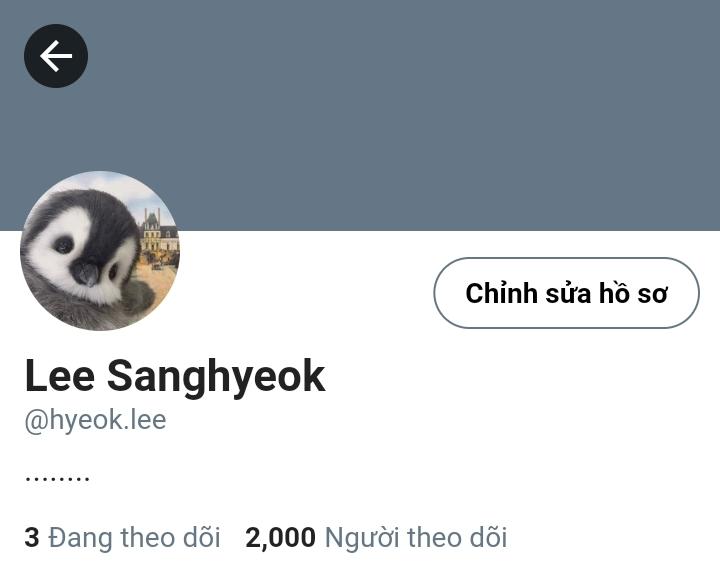Tap the black circular back button
720x575 pixels.
click(56, 56)
